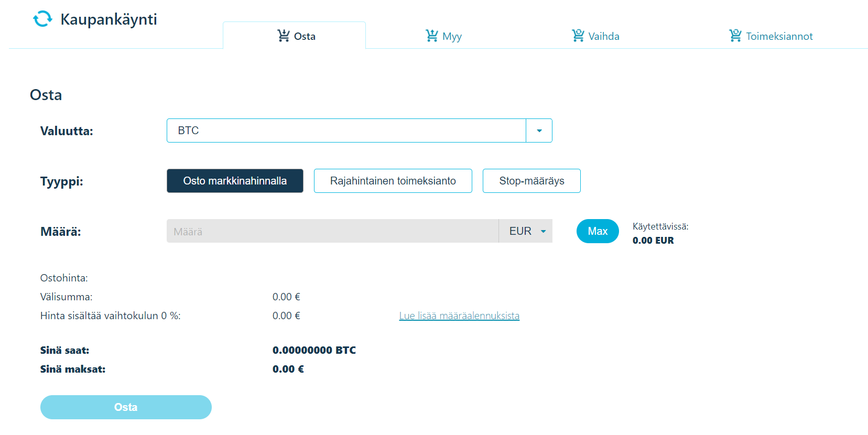Click the Ostohinta label
The image size is (868, 435).
click(x=64, y=278)
